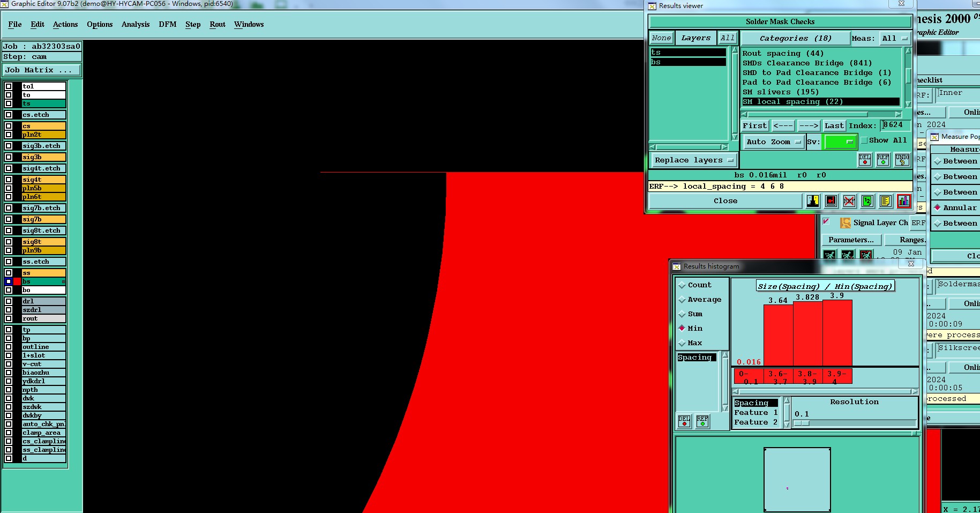
Task: Click the Index input field
Action: tap(896, 125)
